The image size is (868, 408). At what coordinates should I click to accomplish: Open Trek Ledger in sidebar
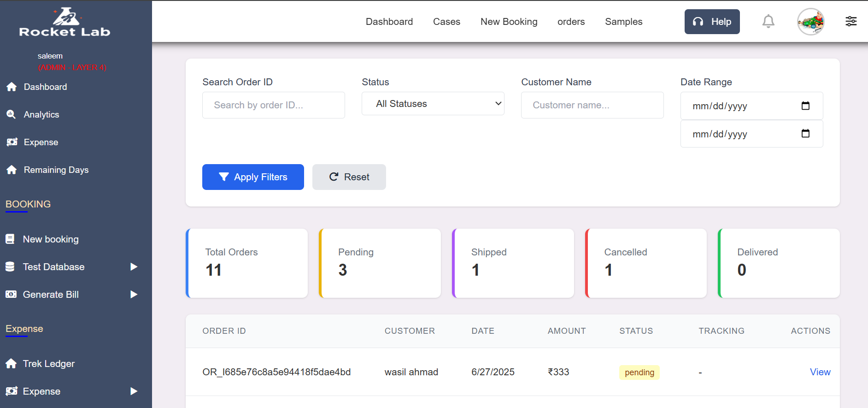coord(48,364)
